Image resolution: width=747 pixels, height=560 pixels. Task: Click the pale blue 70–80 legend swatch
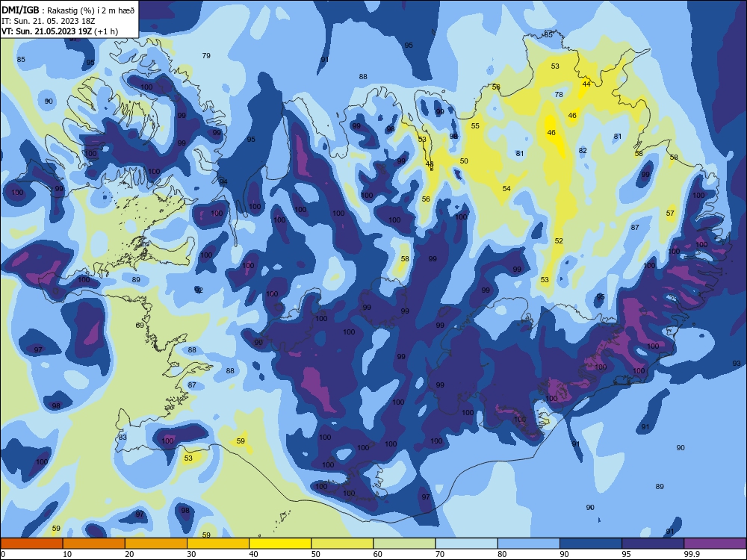point(466,544)
